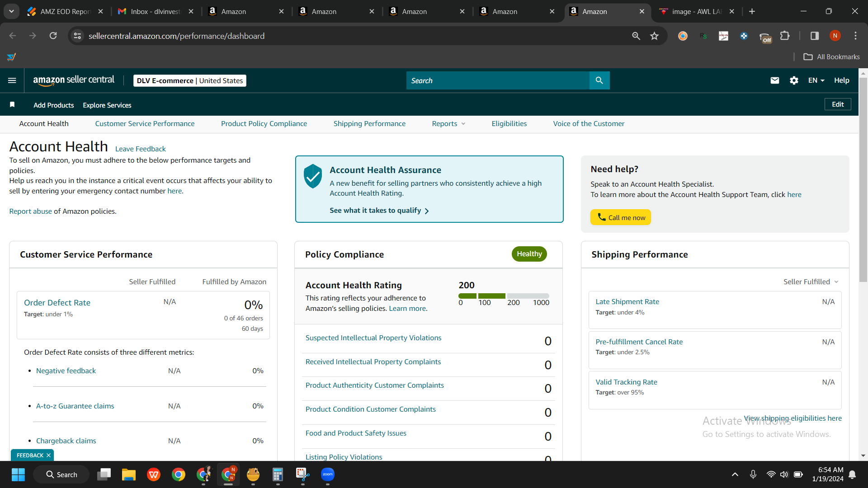Click the Call me now button
The width and height of the screenshot is (868, 488).
pyautogui.click(x=621, y=217)
